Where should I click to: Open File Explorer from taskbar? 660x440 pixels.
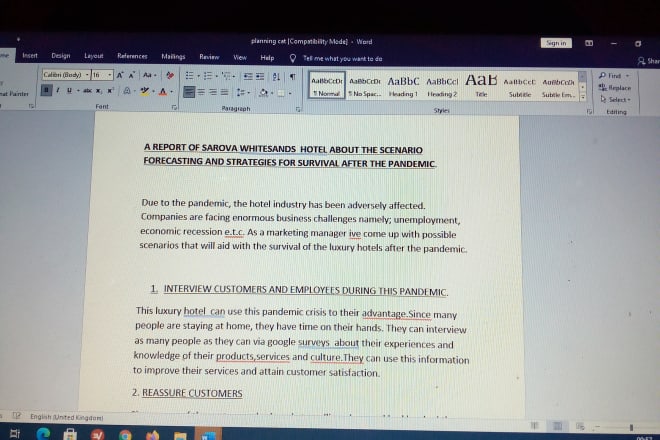(x=180, y=435)
